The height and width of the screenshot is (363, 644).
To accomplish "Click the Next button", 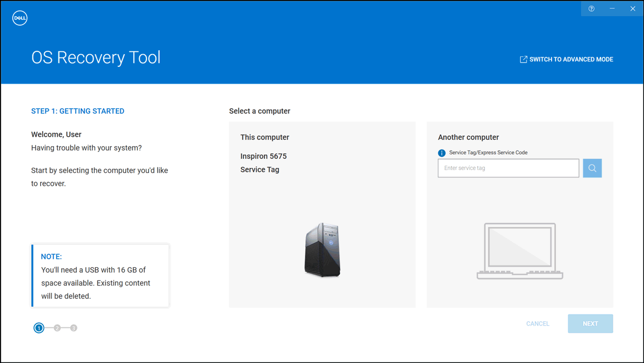I will 590,323.
